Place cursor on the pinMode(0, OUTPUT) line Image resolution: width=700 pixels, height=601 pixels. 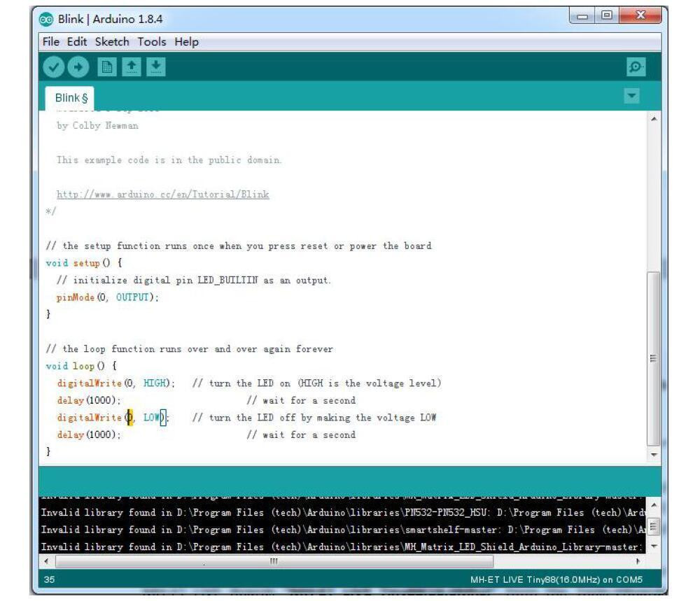[x=108, y=297]
